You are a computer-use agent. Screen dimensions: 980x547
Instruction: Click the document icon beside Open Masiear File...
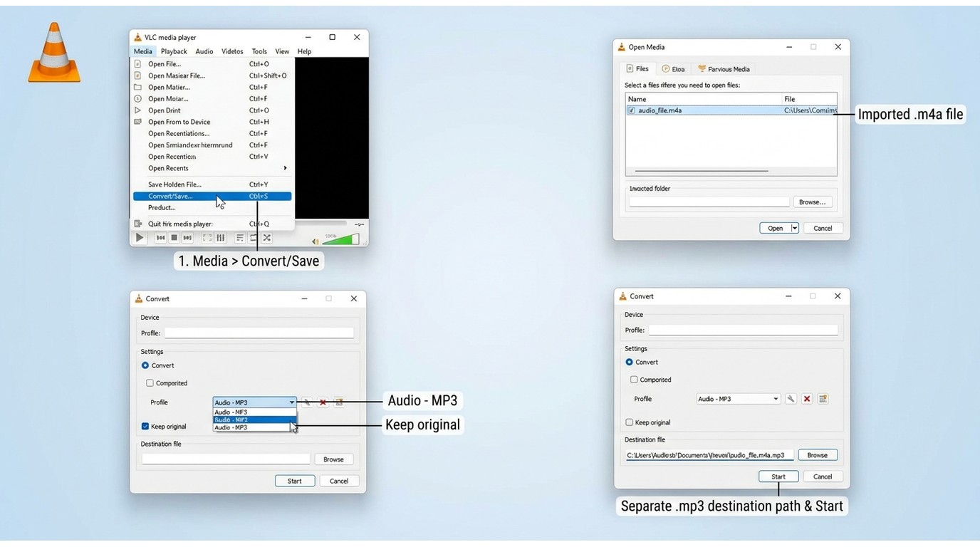pos(138,75)
